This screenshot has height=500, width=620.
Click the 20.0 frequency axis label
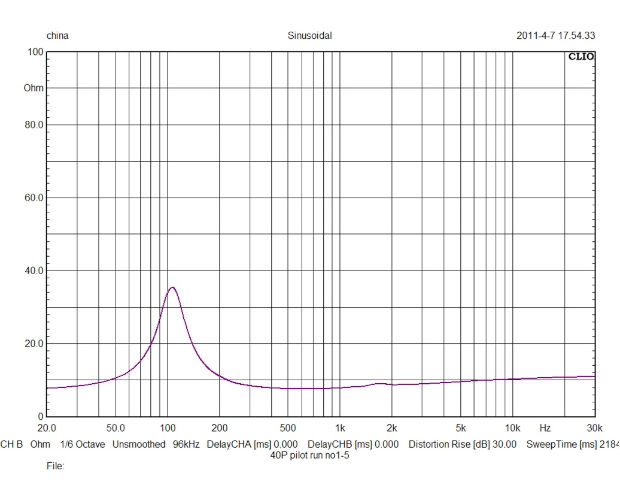pos(47,428)
